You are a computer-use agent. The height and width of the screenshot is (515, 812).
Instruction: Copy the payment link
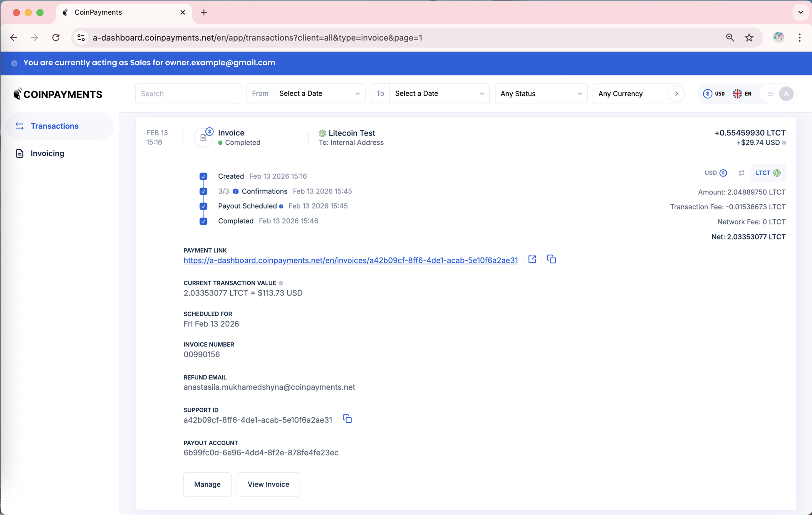(x=551, y=259)
